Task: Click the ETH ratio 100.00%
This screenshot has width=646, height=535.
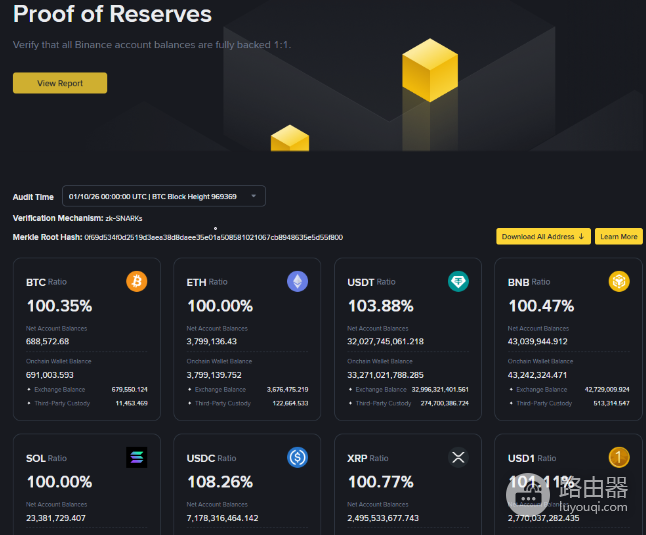Action: click(x=220, y=306)
